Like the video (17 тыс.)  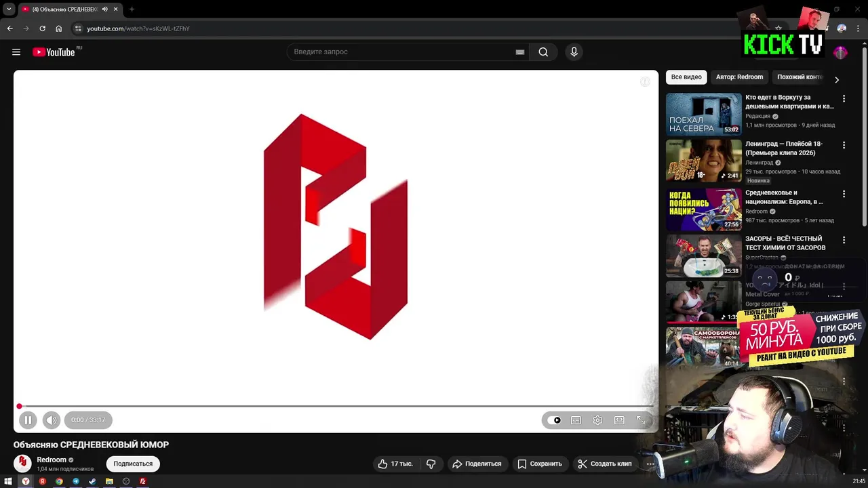point(395,464)
